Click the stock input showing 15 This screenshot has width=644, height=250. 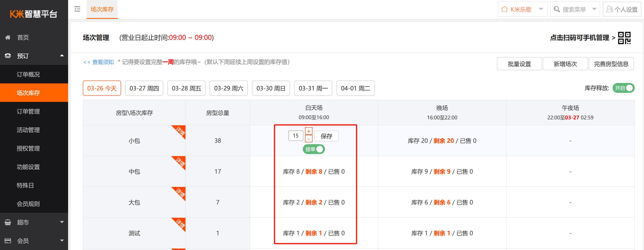[295, 136]
